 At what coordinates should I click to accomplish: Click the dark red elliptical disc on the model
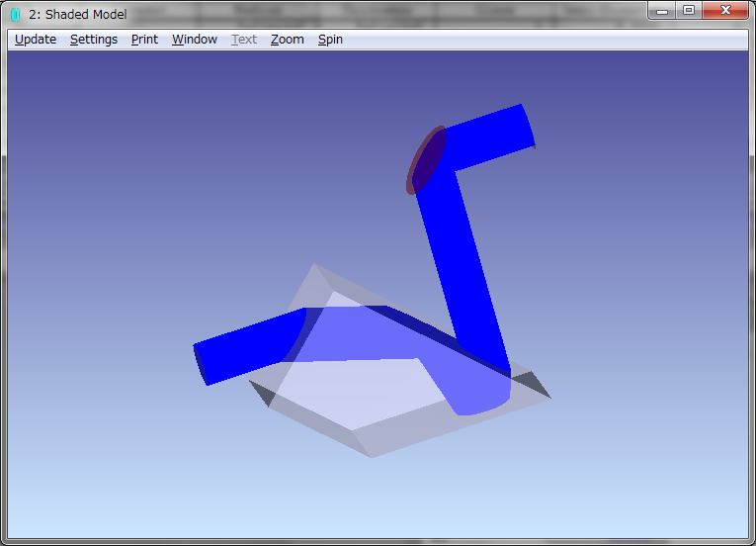[x=426, y=160]
